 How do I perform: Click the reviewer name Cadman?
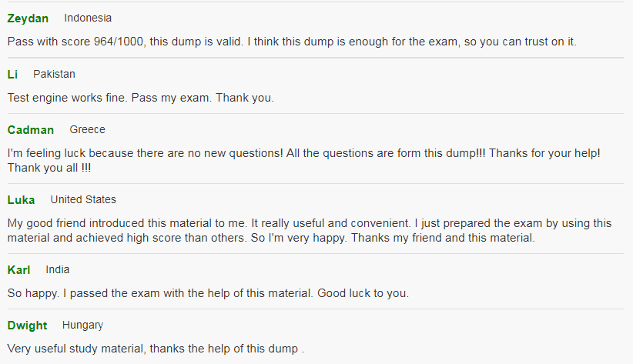coord(31,130)
